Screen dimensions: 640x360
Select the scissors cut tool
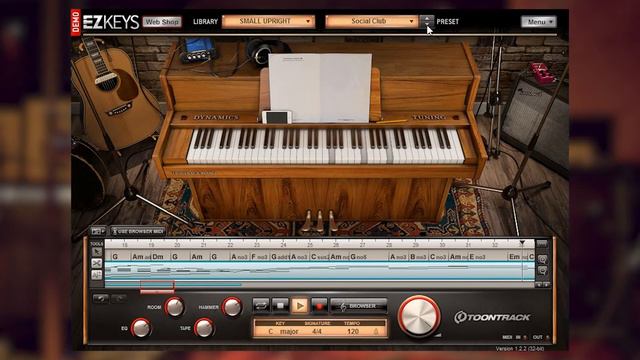click(x=97, y=264)
